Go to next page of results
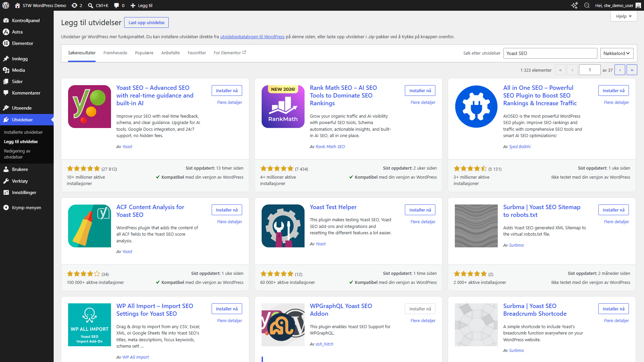The height and width of the screenshot is (362, 644). 620,70
